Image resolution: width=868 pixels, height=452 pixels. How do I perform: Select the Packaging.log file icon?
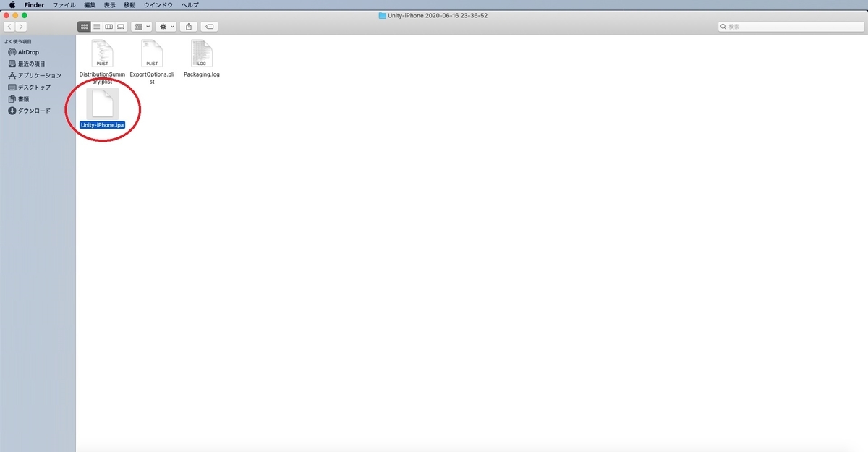(202, 54)
